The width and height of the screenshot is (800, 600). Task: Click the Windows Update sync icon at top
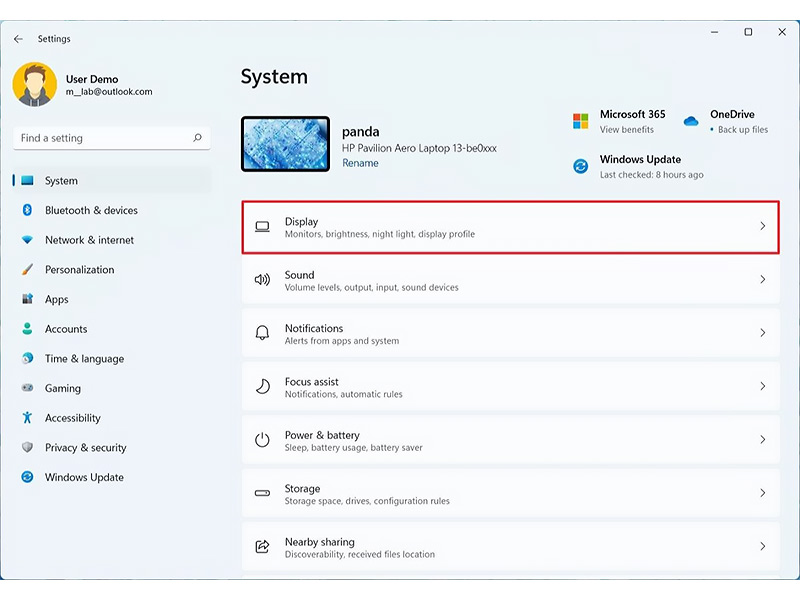click(x=581, y=166)
